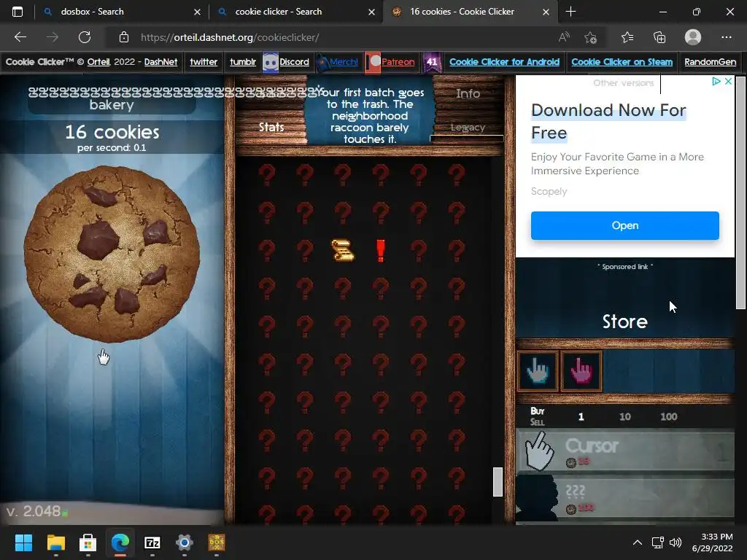Viewport: 747px width, 560px height.
Task: Click the red exclamation mark achievement icon
Action: point(380,251)
